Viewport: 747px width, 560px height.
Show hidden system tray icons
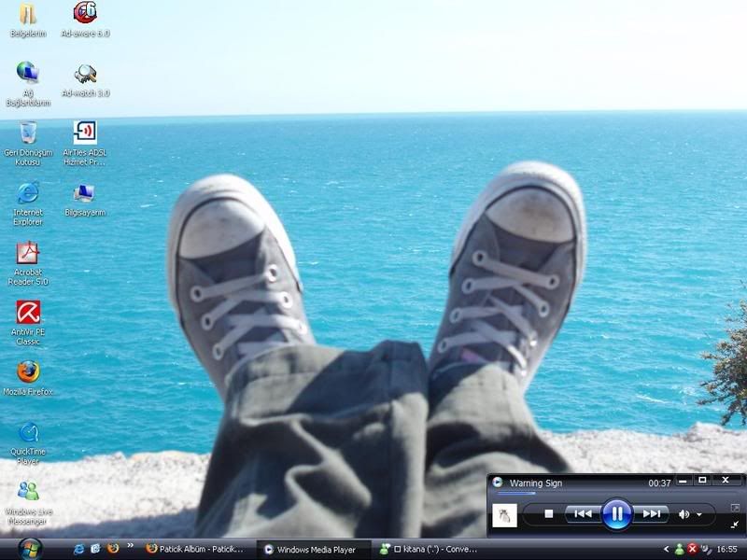(666, 550)
